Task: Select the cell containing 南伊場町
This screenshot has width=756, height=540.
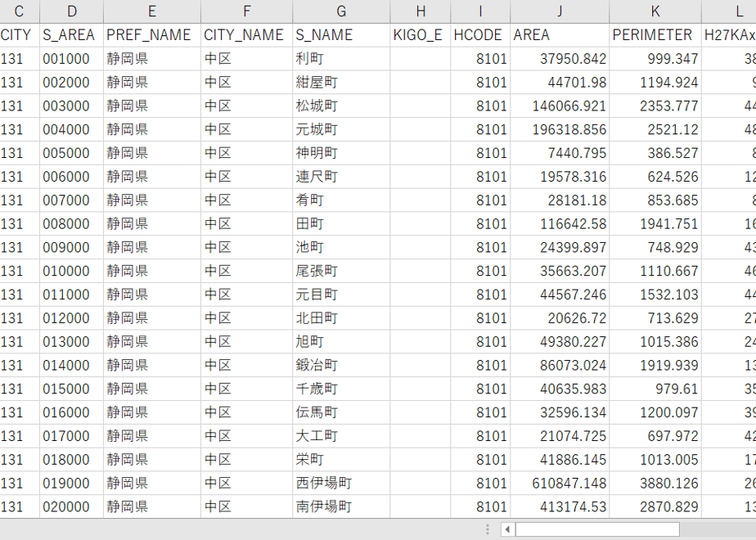Action: 341,507
